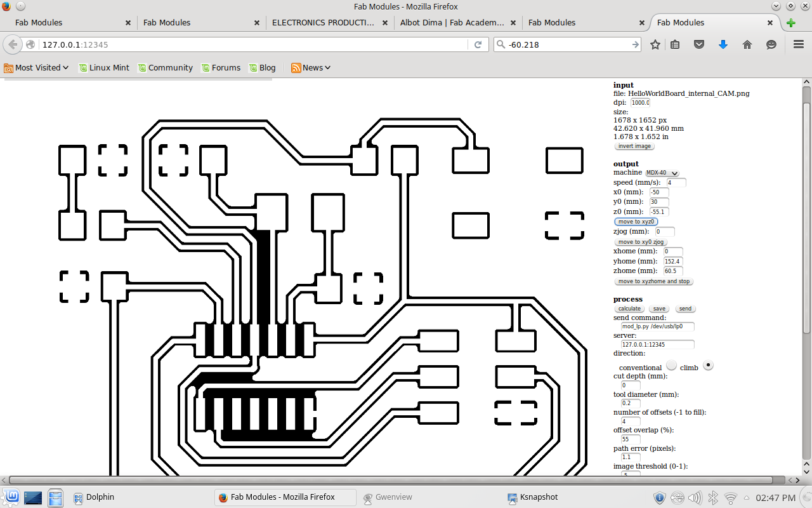Switch to Ksnapshot in the taskbar
The height and width of the screenshot is (508, 812).
(533, 497)
